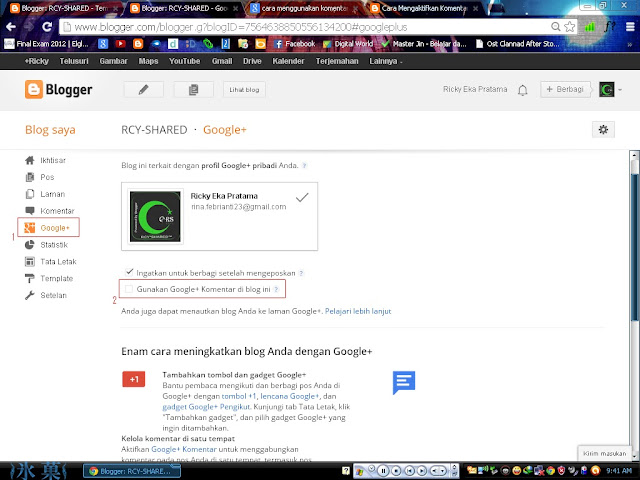Open the YouTube bookmark icon

coord(120,44)
